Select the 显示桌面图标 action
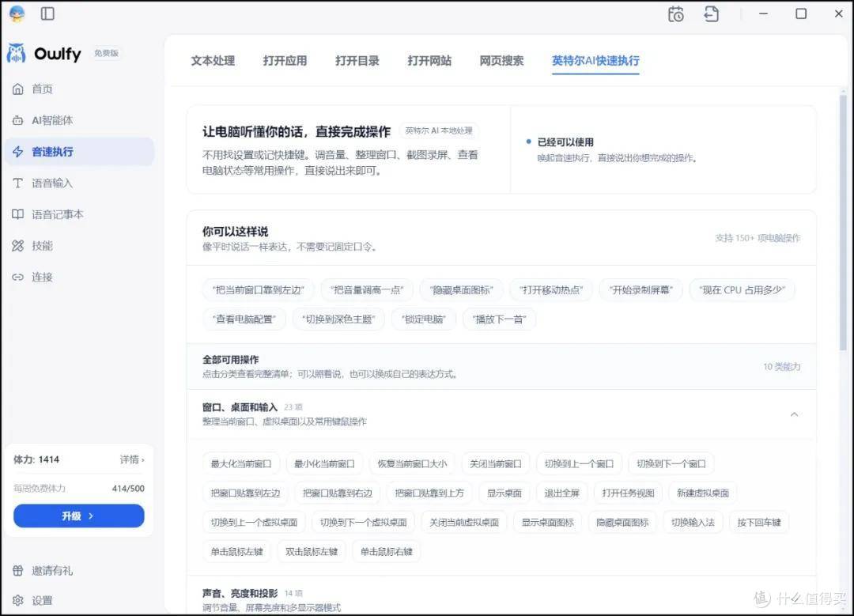 point(547,523)
